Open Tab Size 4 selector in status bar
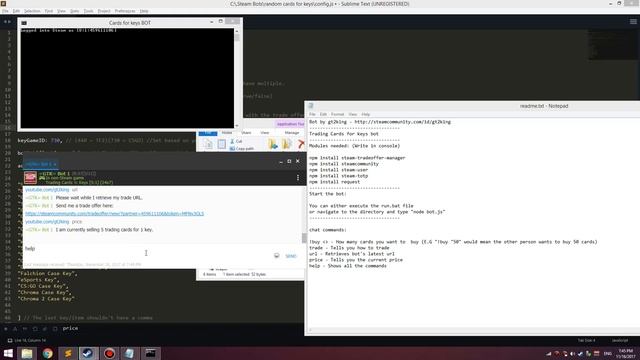The height and width of the screenshot is (360, 640). point(586,340)
